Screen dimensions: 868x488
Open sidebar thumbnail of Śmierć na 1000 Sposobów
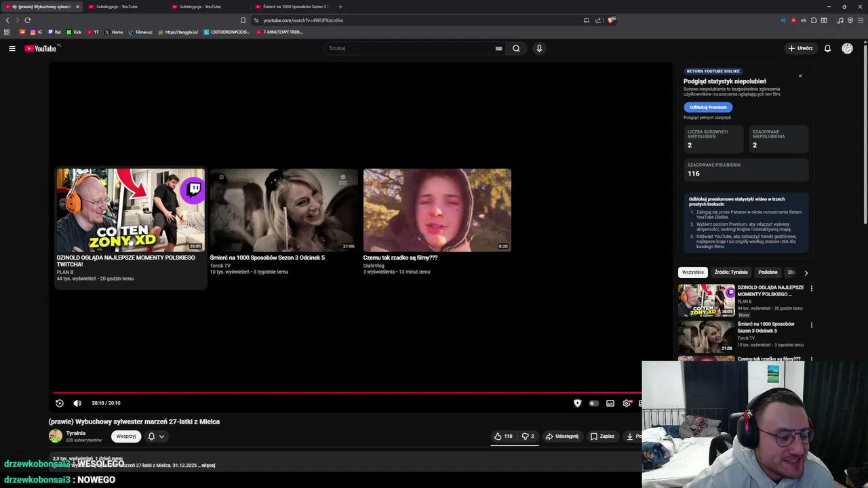point(707,337)
